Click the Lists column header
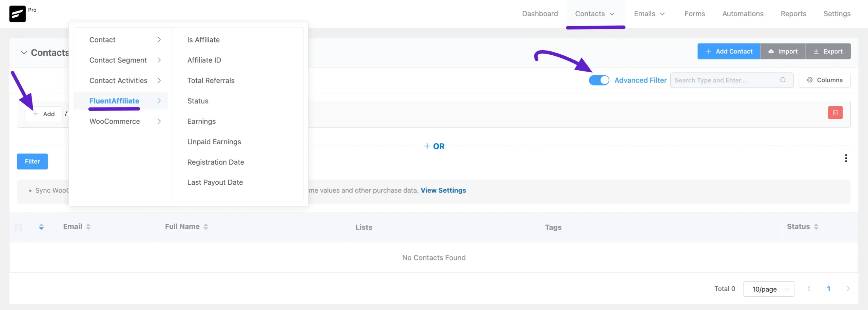 [x=364, y=227]
